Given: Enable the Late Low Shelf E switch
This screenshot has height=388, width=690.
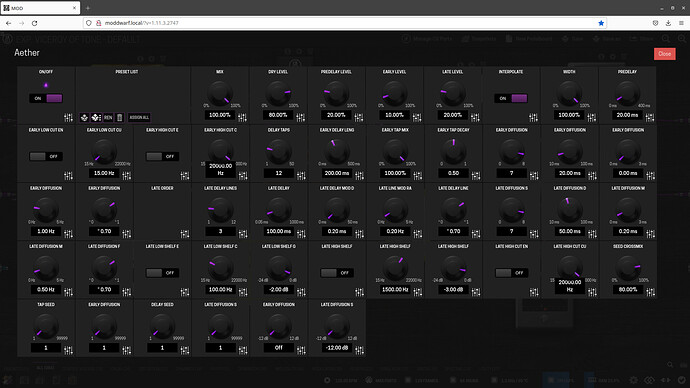Looking at the screenshot, I should (x=162, y=273).
